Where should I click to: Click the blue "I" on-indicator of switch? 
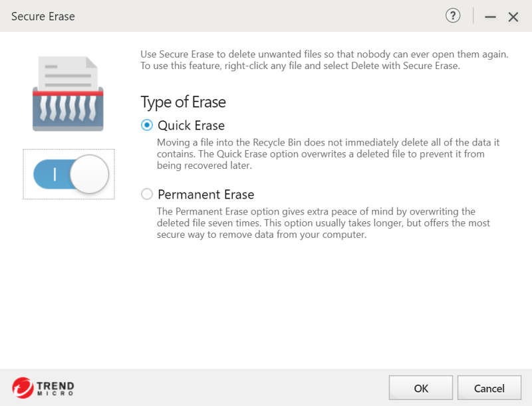55,175
